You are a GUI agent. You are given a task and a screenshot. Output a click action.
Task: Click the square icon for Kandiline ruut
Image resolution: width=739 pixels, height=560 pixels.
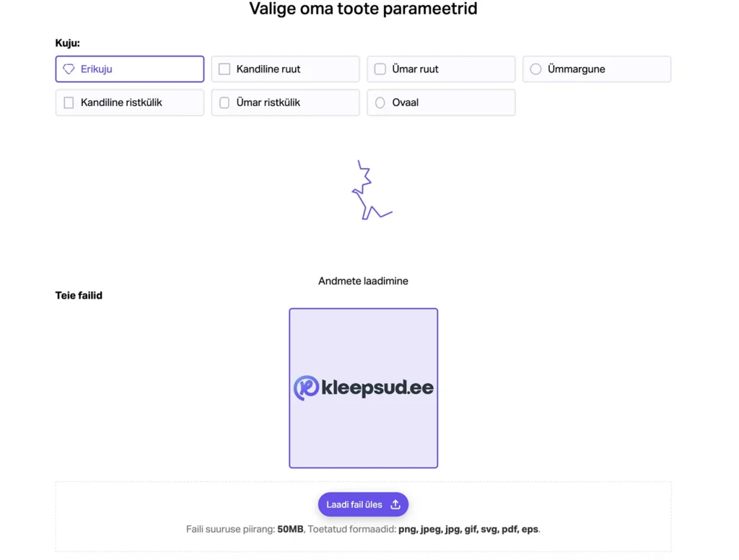click(224, 69)
